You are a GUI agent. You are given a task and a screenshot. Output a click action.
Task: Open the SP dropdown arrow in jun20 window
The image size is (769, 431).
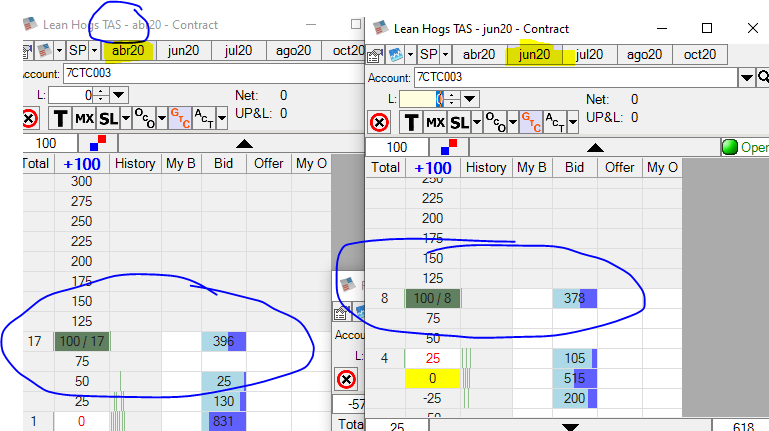click(445, 54)
